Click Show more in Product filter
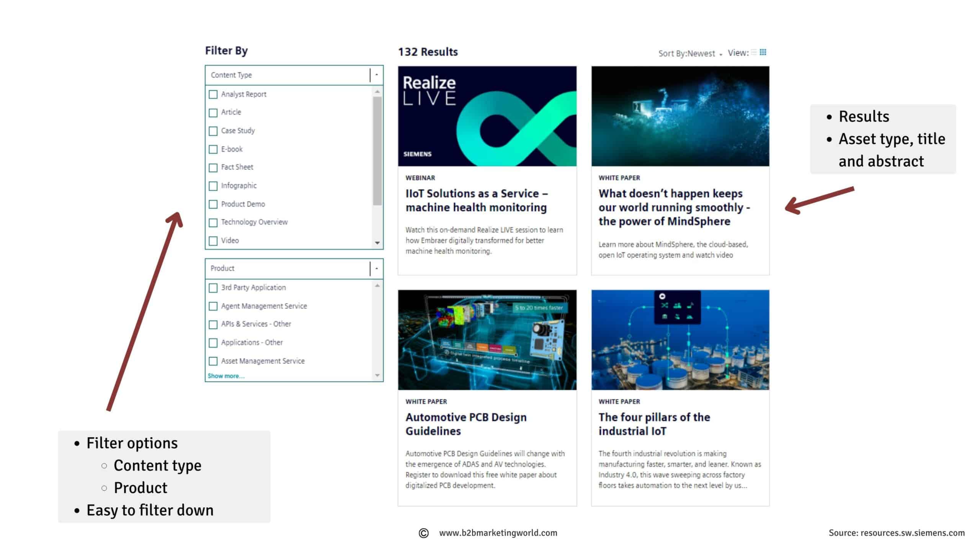Image resolution: width=980 pixels, height=551 pixels. (226, 376)
